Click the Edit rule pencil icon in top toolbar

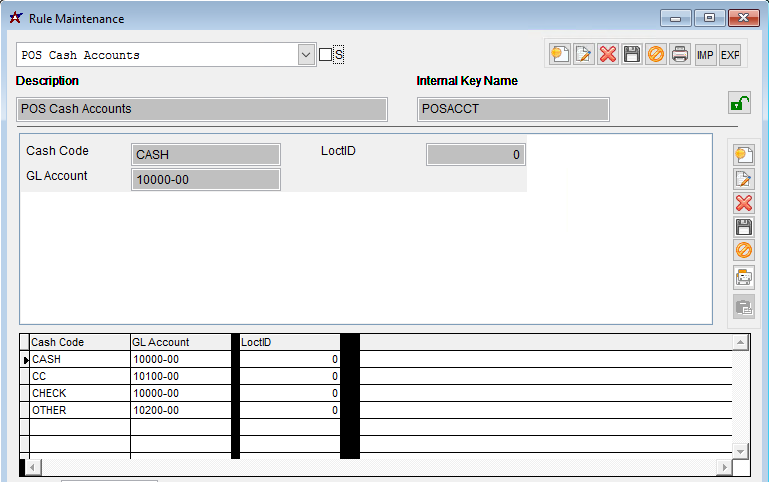[584, 55]
